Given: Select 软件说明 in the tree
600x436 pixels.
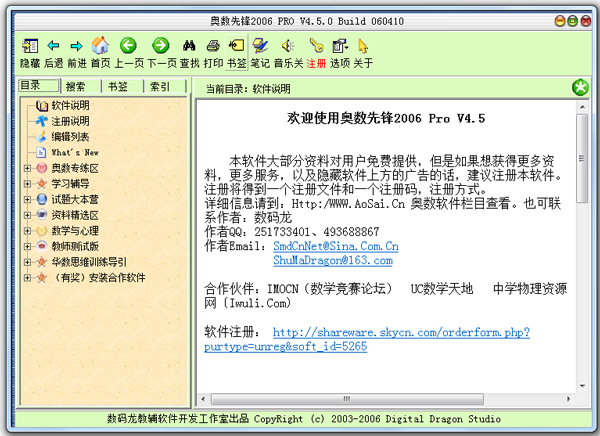Looking at the screenshot, I should pos(70,105).
